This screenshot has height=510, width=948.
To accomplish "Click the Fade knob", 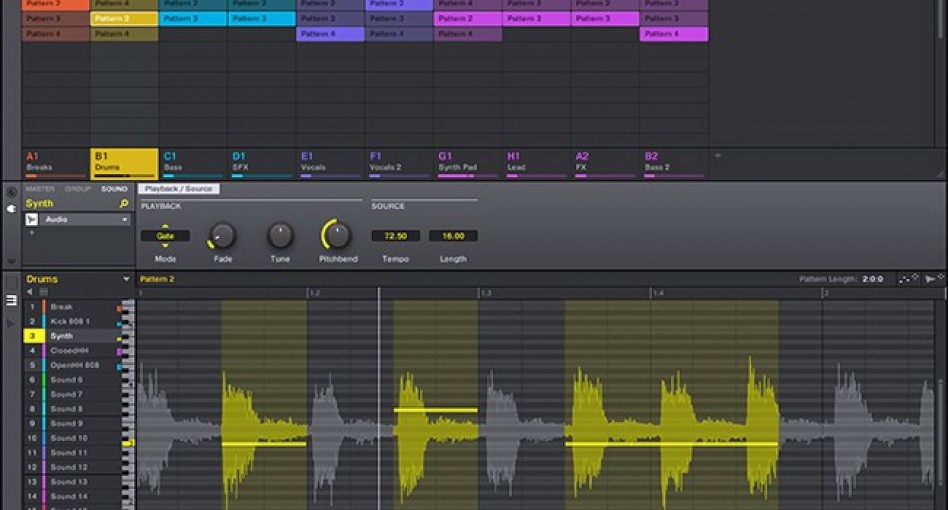I will pyautogui.click(x=222, y=236).
